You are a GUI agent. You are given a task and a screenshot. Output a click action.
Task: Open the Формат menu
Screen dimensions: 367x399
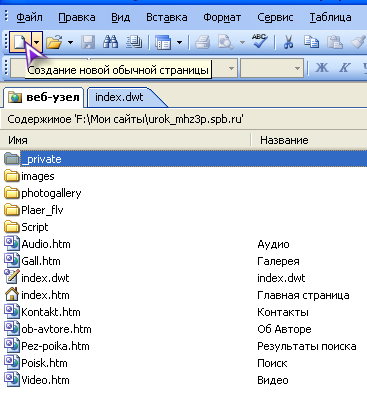222,17
